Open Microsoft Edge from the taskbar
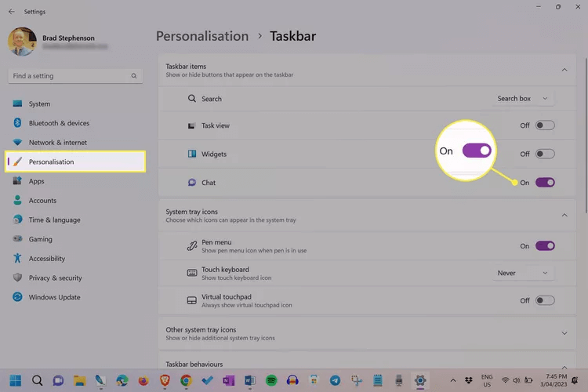 [x=122, y=381]
